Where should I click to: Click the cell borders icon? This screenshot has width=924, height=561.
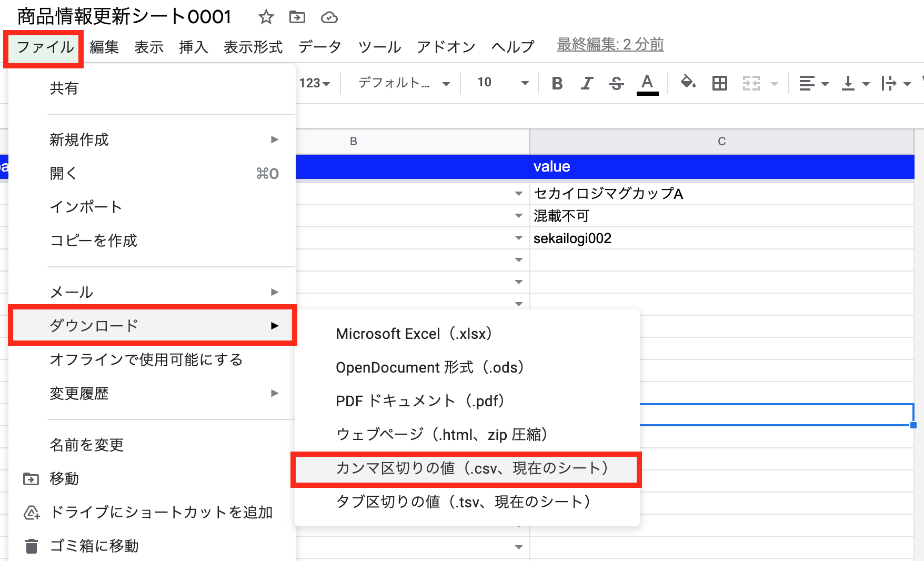pyautogui.click(x=719, y=83)
